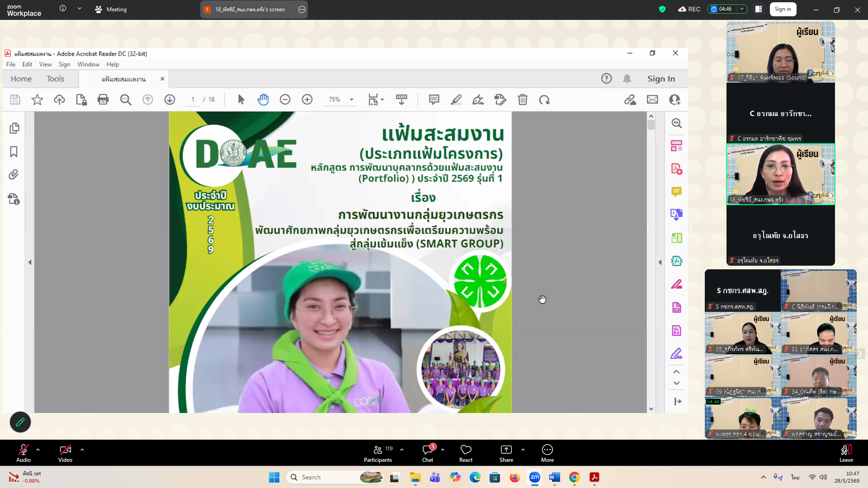Open the Edit menu in Acrobat

(x=27, y=64)
